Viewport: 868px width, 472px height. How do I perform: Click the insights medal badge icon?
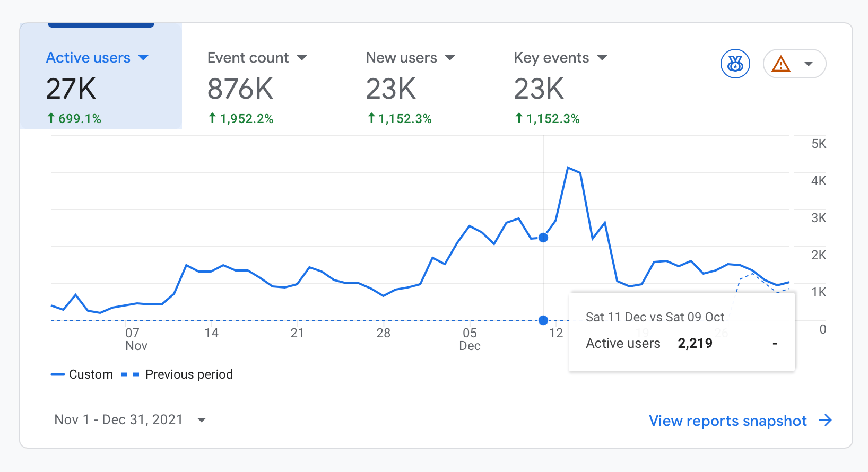[735, 64]
